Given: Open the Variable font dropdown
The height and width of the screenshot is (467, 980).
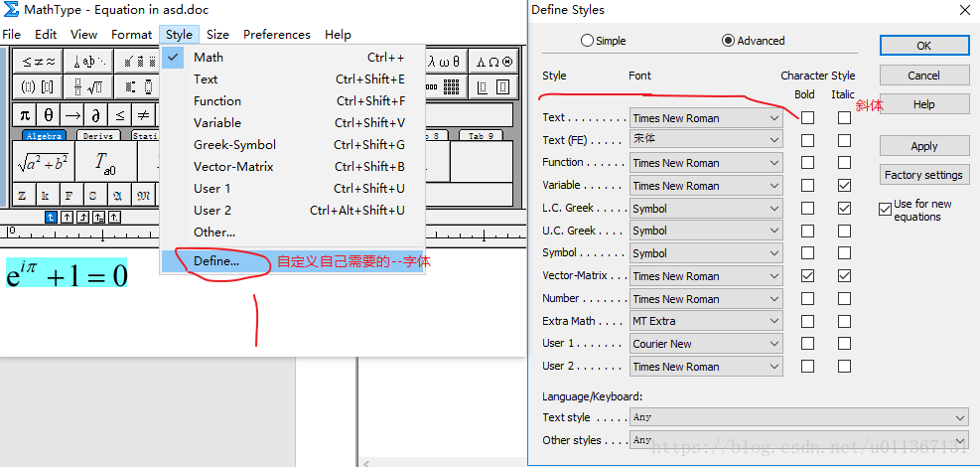Looking at the screenshot, I should 706,186.
